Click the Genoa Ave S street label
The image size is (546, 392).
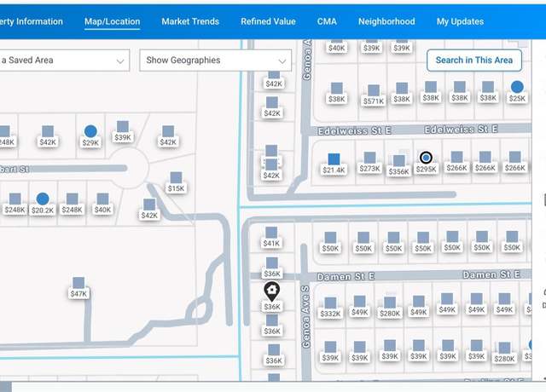click(x=305, y=316)
